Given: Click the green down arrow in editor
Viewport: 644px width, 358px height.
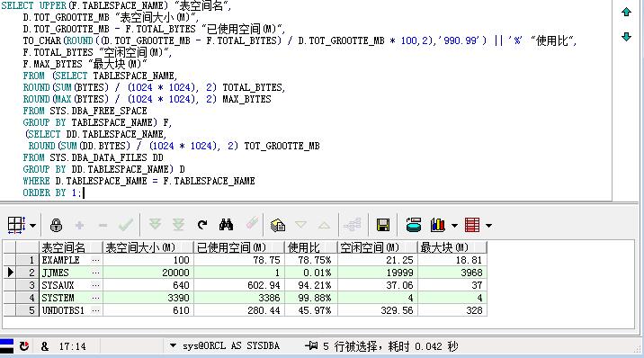Looking at the screenshot, I should click(626, 37).
